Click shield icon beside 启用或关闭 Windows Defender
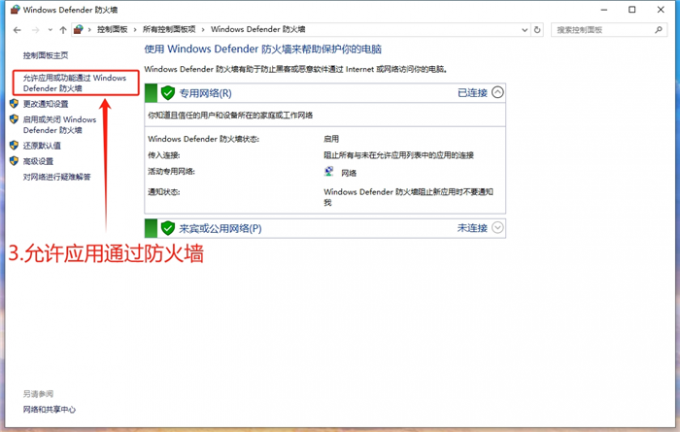 point(14,119)
